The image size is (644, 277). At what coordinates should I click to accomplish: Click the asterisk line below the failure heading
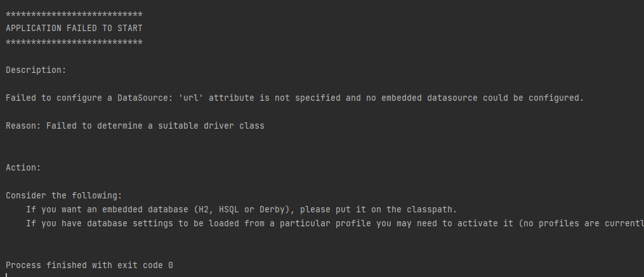point(74,42)
